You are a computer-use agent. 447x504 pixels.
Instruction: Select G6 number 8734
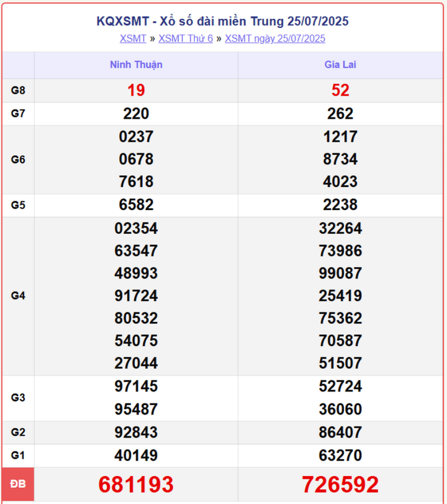pos(340,159)
